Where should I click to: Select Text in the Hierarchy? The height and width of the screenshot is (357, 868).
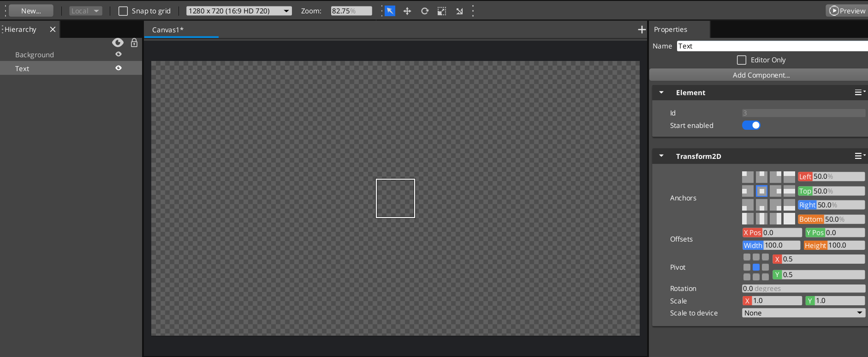pyautogui.click(x=71, y=68)
